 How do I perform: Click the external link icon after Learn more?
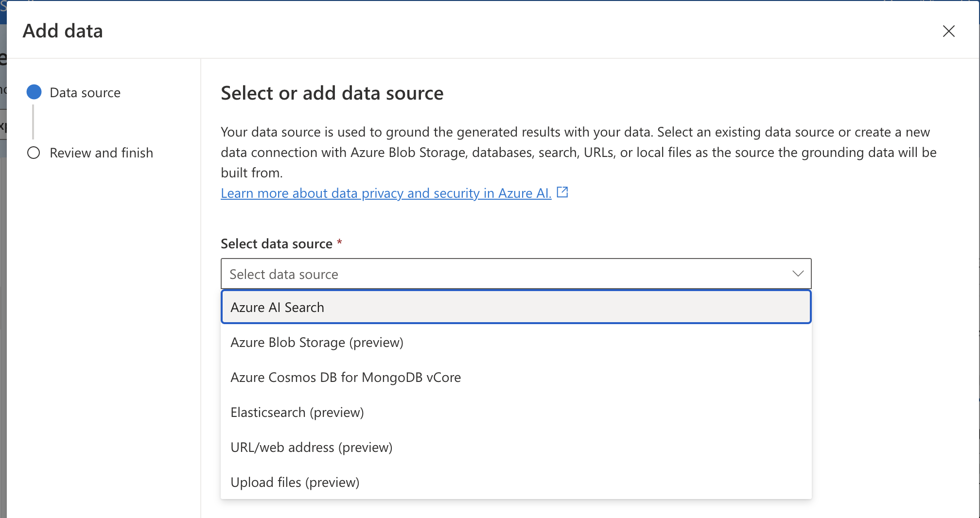click(562, 192)
